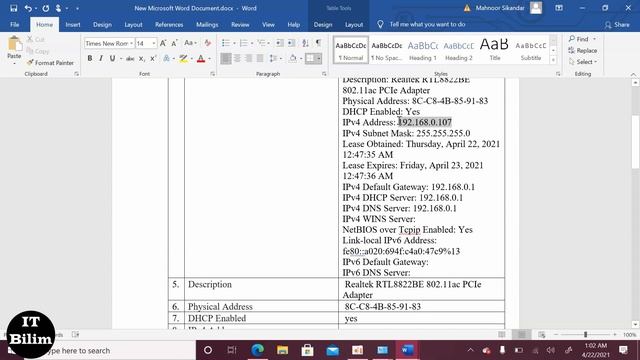Switch to the Mailings tab
This screenshot has width=640, height=360.
pyautogui.click(x=207, y=24)
